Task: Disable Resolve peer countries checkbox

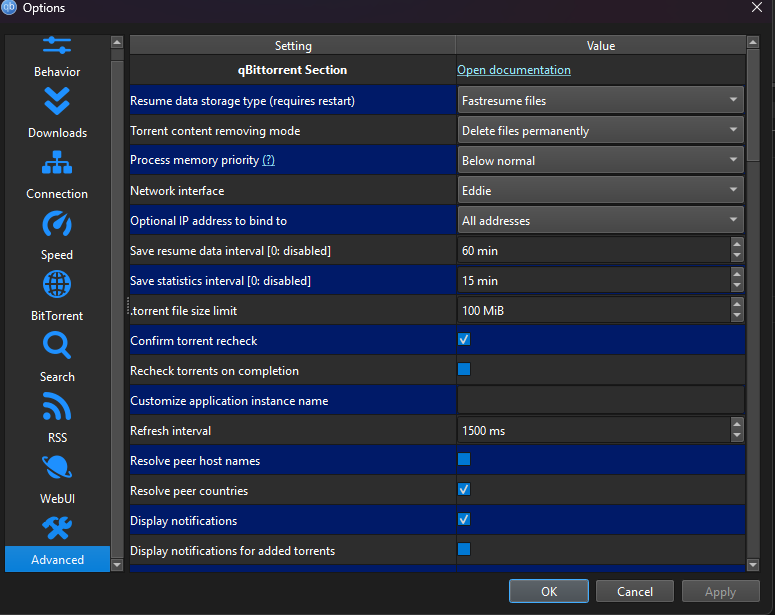Action: point(464,489)
